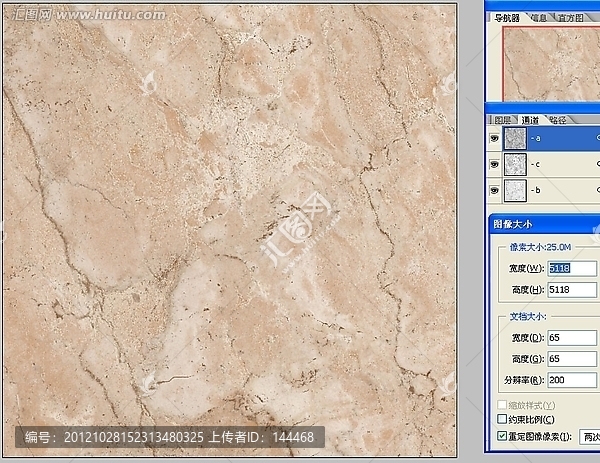Toggle visibility of channel -b
This screenshot has width=600, height=463.
coord(494,190)
